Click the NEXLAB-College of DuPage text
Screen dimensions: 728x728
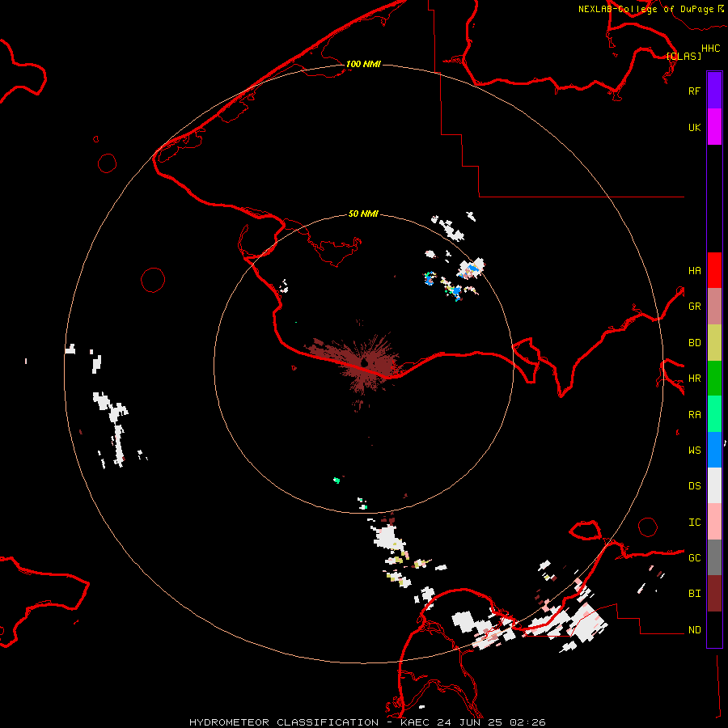click(645, 9)
